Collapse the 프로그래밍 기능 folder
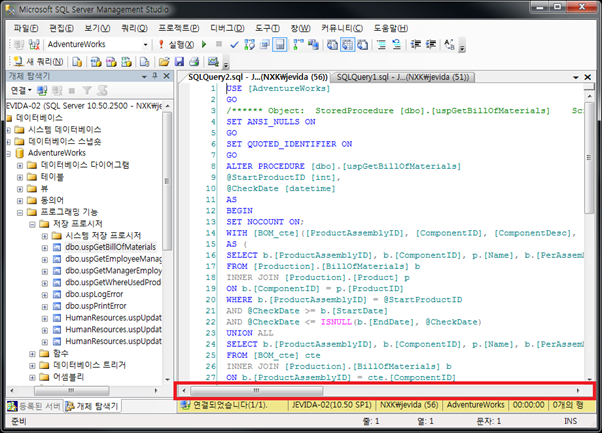602x433 pixels. (x=20, y=213)
